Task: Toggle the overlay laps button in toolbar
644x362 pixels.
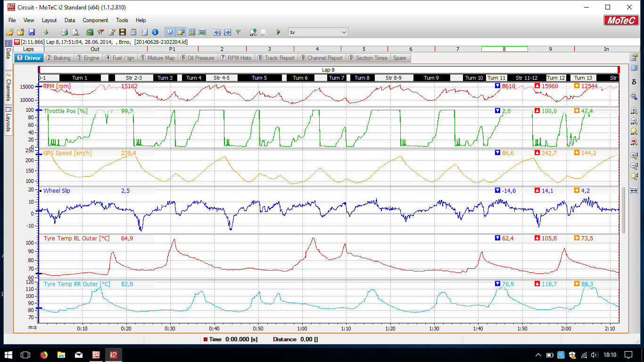Action: click(181, 32)
